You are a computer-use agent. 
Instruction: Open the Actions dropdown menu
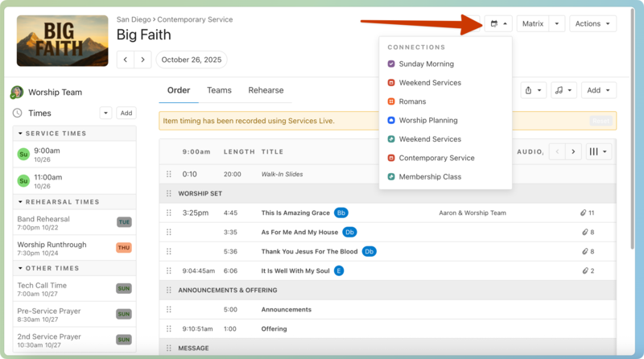[592, 24]
